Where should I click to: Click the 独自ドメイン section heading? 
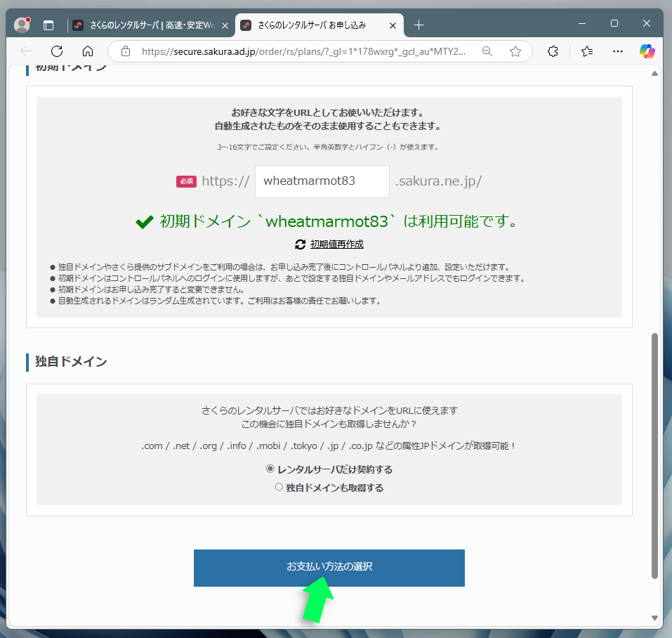[x=71, y=362]
